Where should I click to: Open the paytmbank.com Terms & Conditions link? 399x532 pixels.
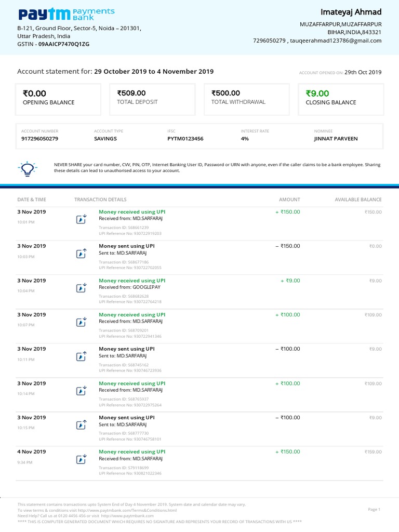point(125,510)
